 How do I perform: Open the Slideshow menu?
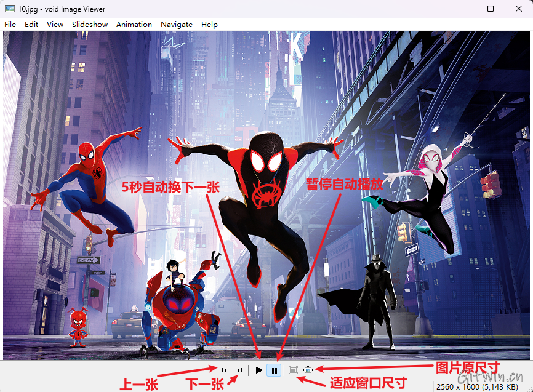coord(89,24)
